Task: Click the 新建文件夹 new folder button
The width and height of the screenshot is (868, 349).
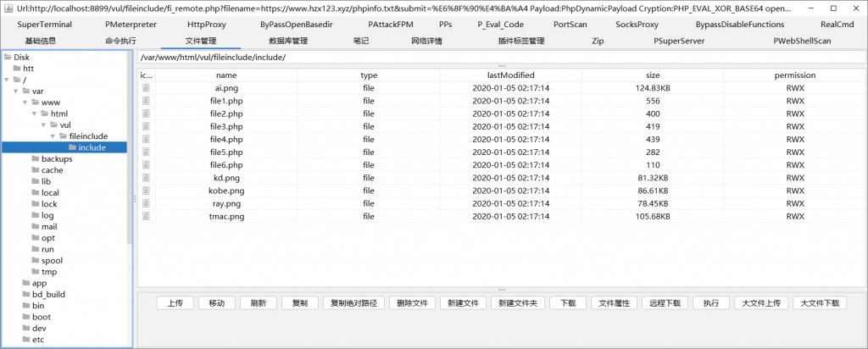Action: point(518,303)
